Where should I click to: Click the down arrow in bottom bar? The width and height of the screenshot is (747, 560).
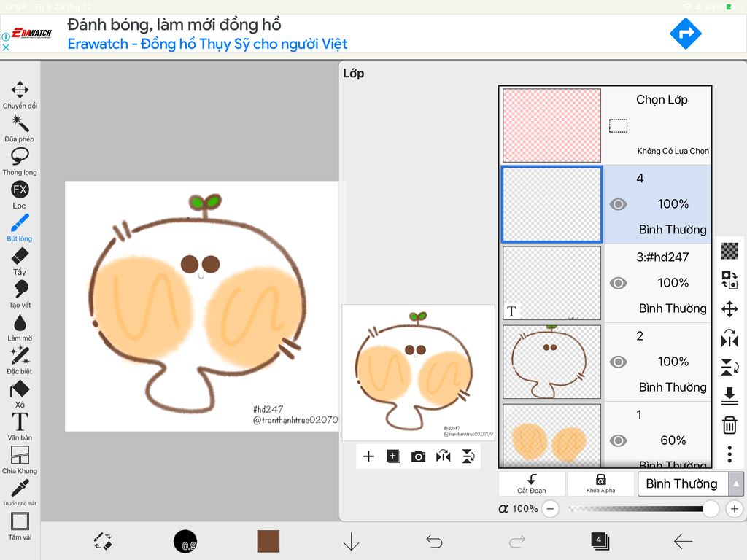pyautogui.click(x=351, y=542)
